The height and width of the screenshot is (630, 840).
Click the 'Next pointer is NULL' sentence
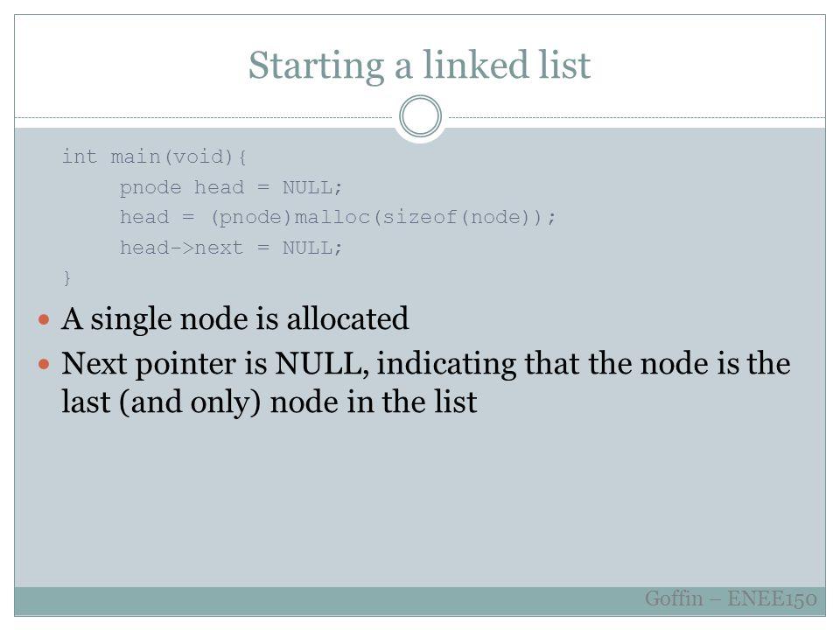[426, 364]
